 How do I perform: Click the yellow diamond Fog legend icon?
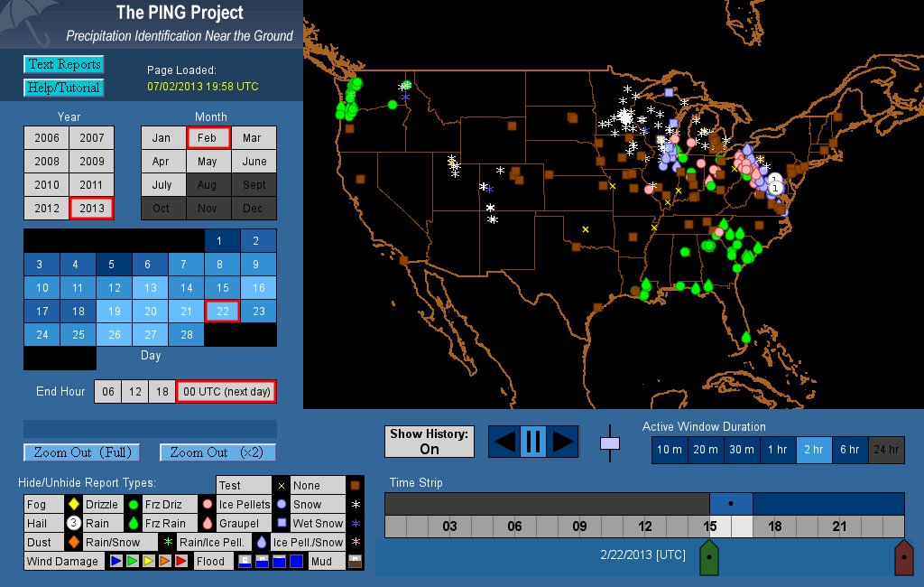tap(73, 505)
